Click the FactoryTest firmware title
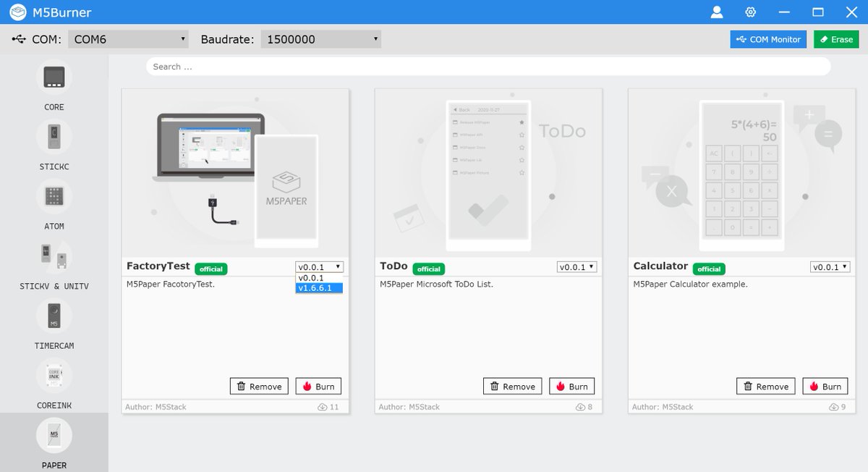868x472 pixels. 158,266
